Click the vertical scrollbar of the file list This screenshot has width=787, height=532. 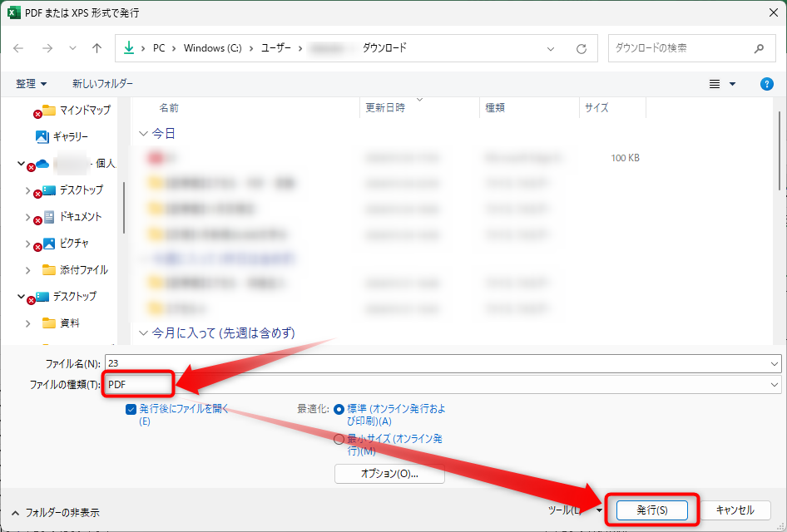click(x=780, y=150)
